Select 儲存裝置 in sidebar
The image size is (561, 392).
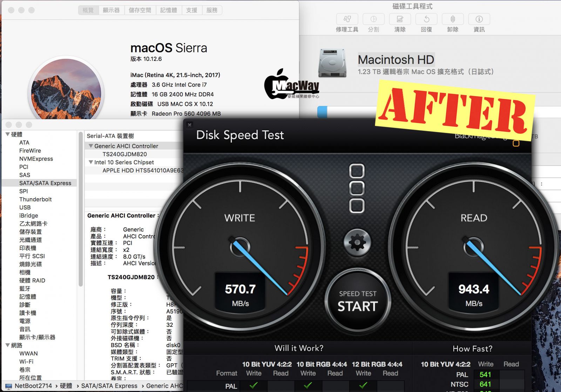tap(30, 232)
